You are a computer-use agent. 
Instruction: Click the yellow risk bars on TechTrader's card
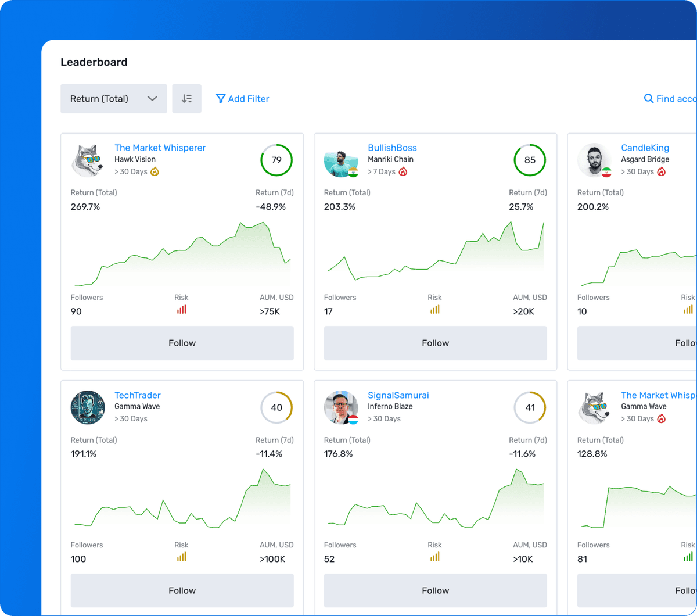tap(181, 556)
